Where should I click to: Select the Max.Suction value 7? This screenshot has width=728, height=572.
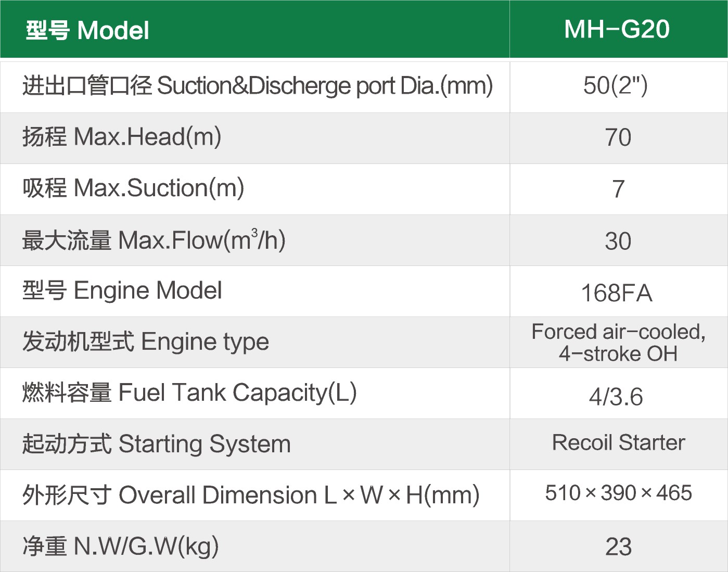tap(618, 188)
